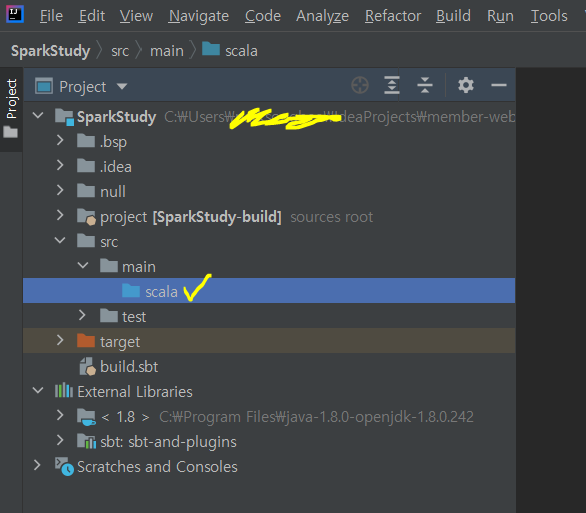Open the Edit menu
Screen dimensions: 586x513
click(92, 16)
